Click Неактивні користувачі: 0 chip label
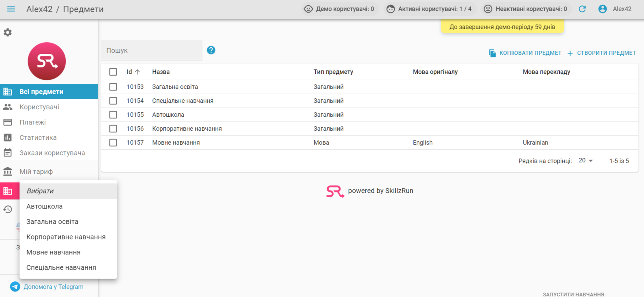644x297 pixels. point(531,9)
